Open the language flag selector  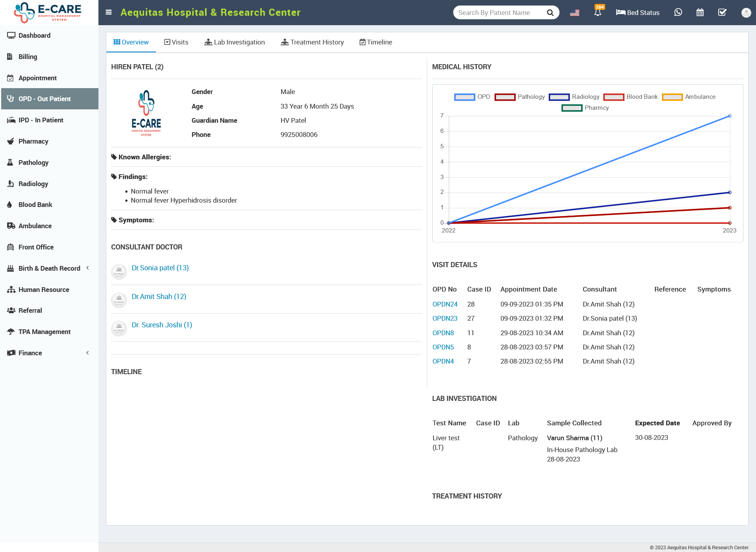coord(574,12)
